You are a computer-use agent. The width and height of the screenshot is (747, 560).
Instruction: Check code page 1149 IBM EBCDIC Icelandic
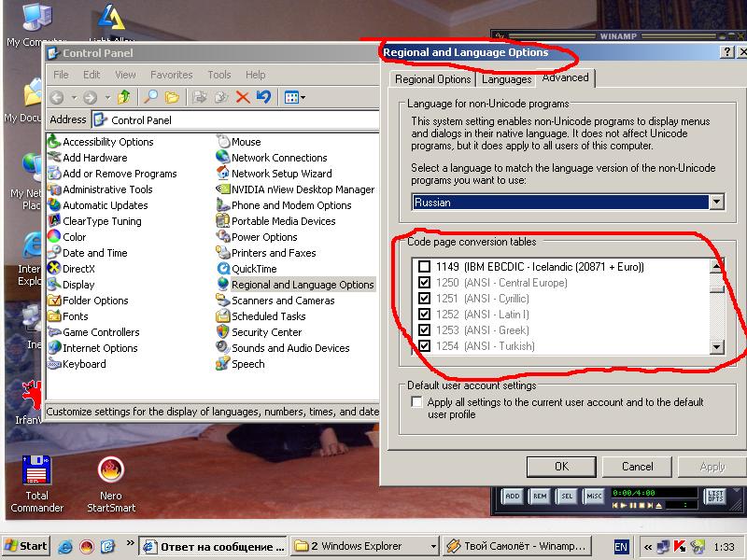tap(424, 267)
